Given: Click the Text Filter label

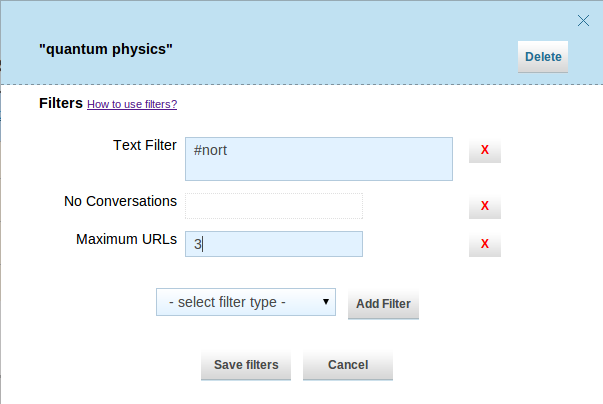Looking at the screenshot, I should [145, 145].
